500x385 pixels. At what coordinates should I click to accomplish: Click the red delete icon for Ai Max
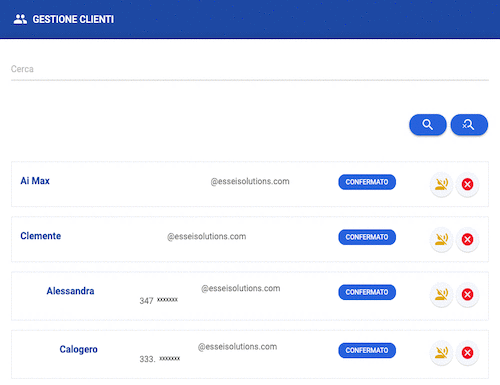pos(467,184)
